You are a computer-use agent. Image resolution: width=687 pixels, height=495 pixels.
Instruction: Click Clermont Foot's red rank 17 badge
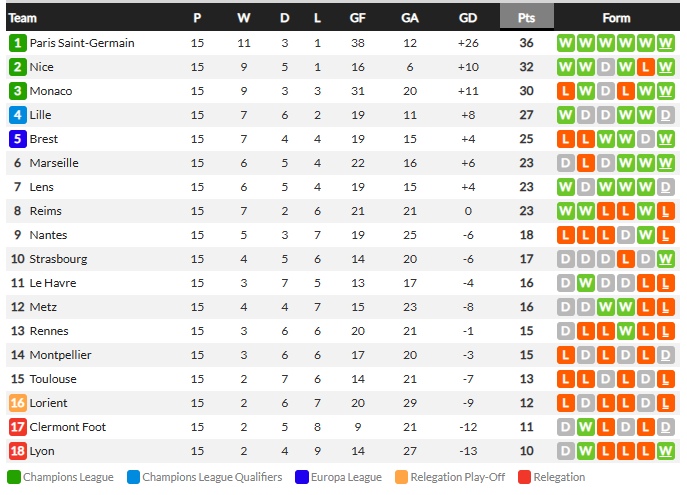click(18, 427)
